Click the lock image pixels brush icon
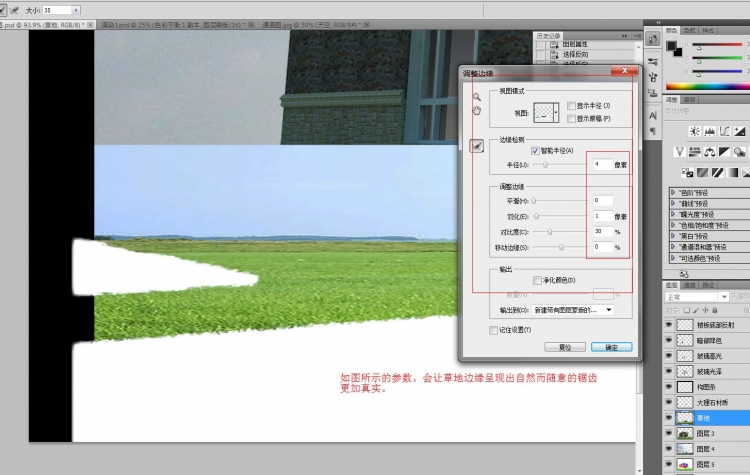This screenshot has width=750, height=475. tap(696, 310)
